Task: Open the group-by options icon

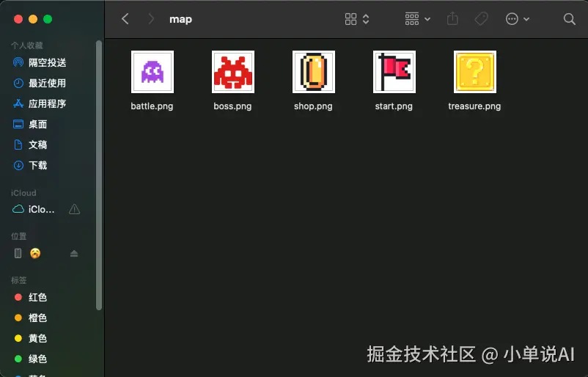Action: (x=412, y=19)
